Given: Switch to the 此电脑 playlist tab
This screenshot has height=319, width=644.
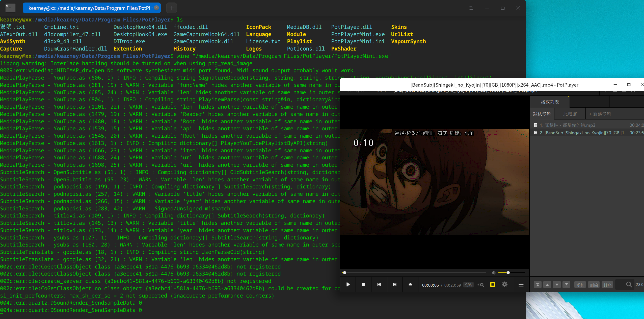Looking at the screenshot, I should pyautogui.click(x=570, y=114).
